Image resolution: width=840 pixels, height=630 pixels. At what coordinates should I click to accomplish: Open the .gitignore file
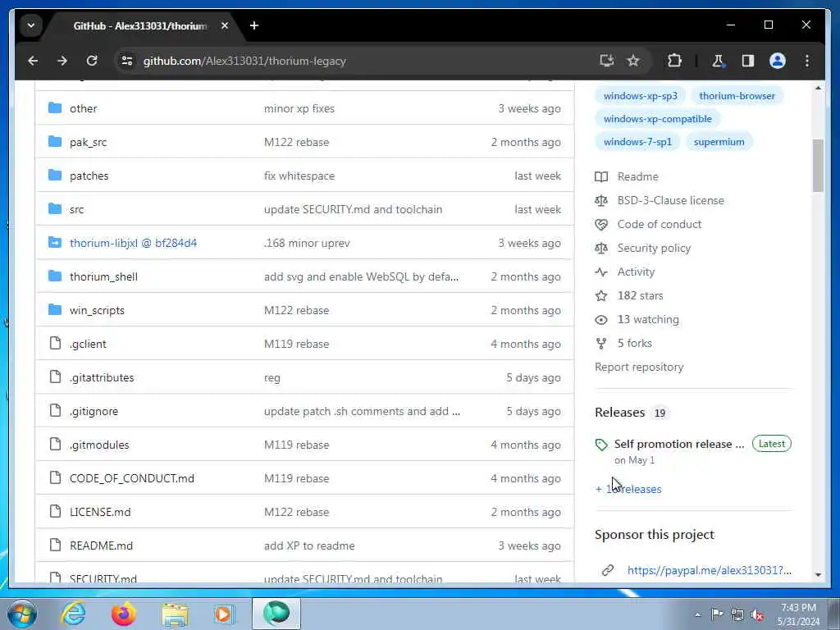point(94,412)
